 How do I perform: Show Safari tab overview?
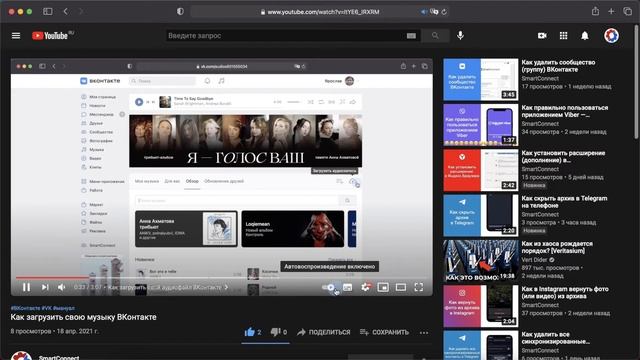point(627,11)
